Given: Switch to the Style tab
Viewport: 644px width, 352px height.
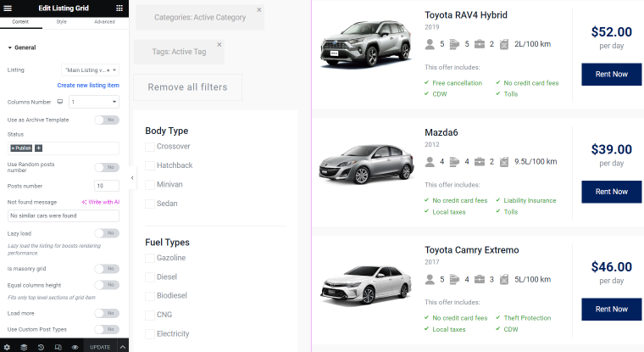Looking at the screenshot, I should coord(62,22).
